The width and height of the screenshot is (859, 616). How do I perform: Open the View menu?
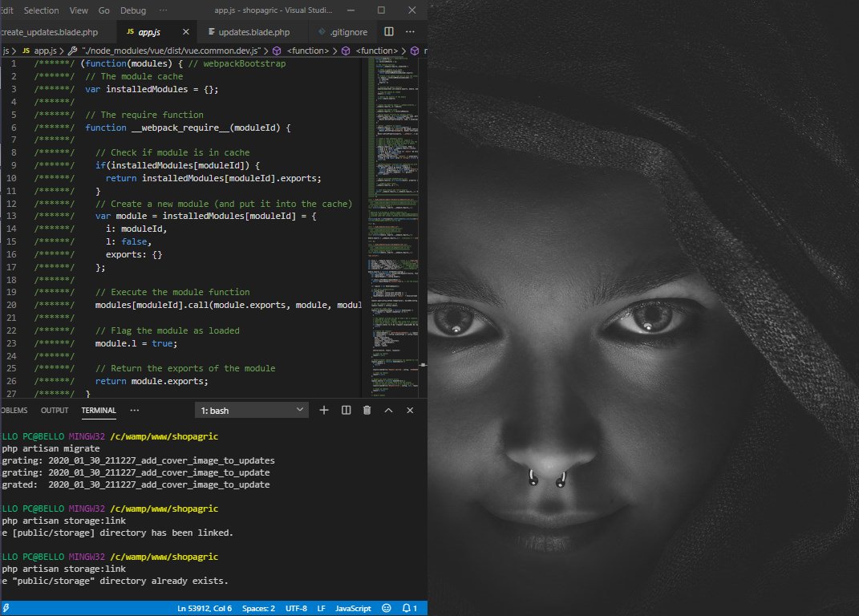[x=79, y=10]
